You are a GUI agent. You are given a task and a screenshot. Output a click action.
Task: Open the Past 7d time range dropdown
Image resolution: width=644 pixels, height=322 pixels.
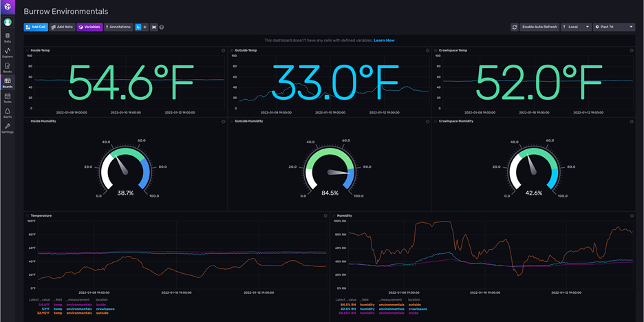tap(614, 27)
